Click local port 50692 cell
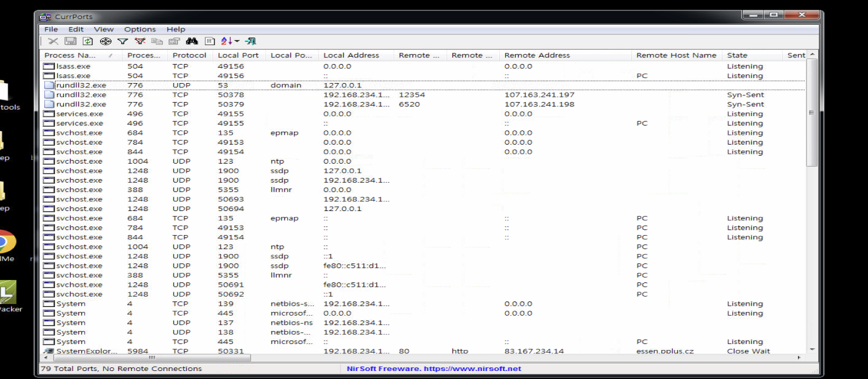The height and width of the screenshot is (379, 868). point(231,294)
